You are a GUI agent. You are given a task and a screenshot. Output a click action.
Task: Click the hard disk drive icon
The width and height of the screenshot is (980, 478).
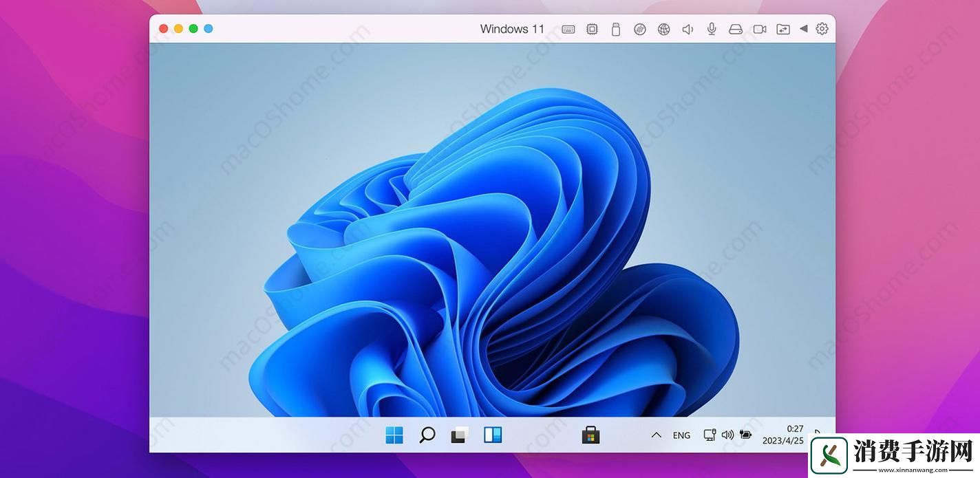point(735,29)
